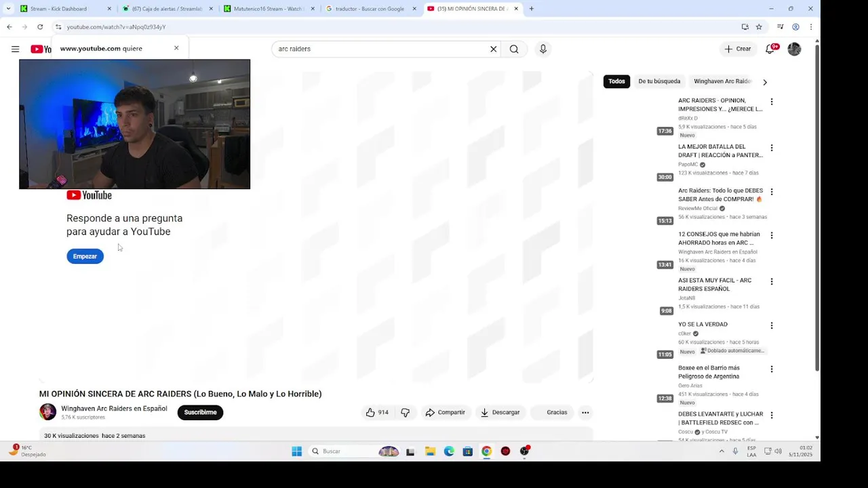Share the video via Compartir
Screen dimensions: 868x488
[445, 412]
